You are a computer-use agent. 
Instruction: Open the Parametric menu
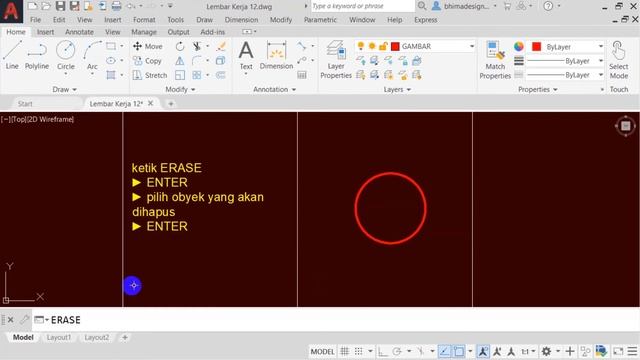(320, 20)
